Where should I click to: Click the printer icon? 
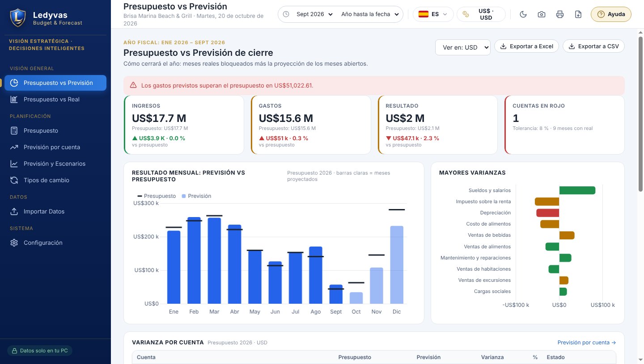click(560, 14)
